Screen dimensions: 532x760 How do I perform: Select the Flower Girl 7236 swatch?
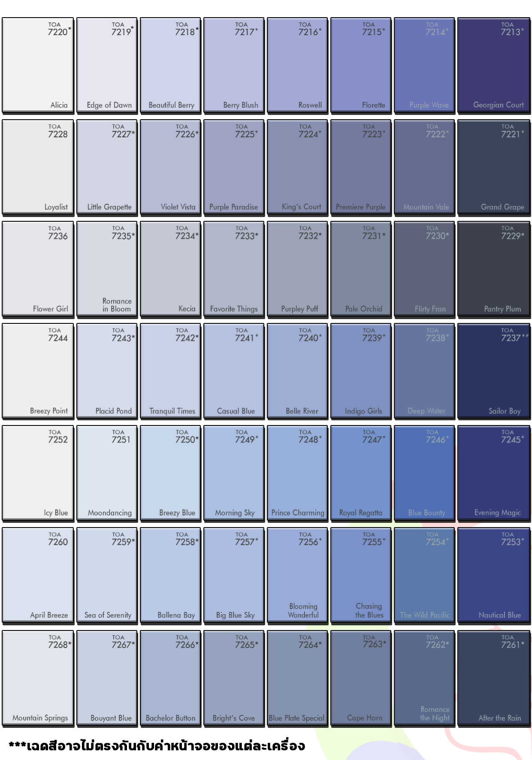point(38,269)
